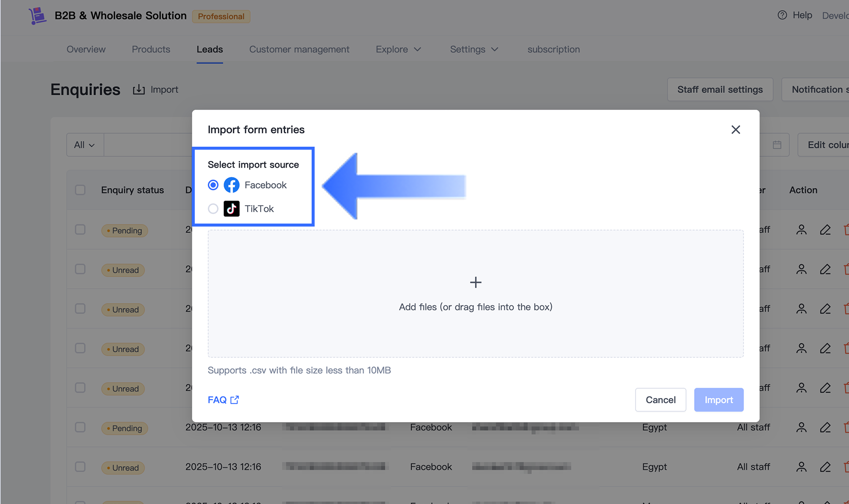
Task: Click the TikTok logo icon in the dialog
Action: coord(231,209)
